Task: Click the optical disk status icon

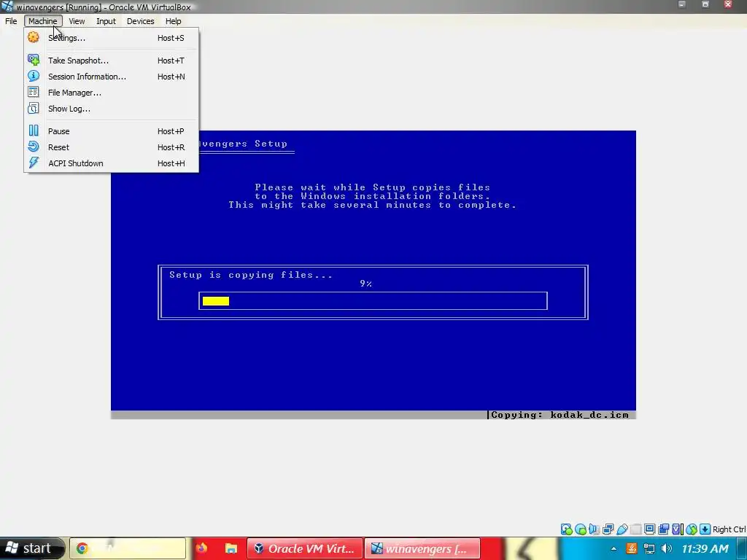Action: pyautogui.click(x=580, y=529)
